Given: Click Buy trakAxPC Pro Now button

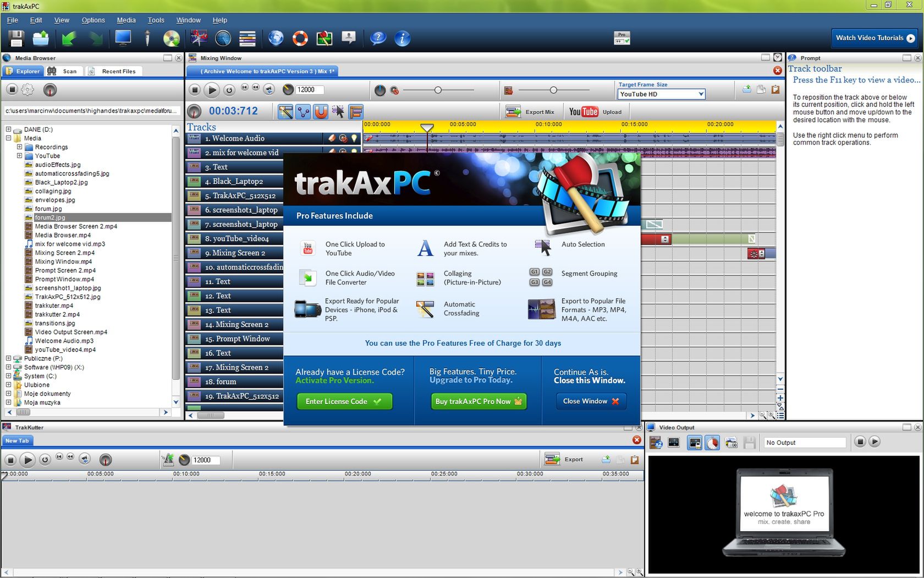Looking at the screenshot, I should 479,401.
